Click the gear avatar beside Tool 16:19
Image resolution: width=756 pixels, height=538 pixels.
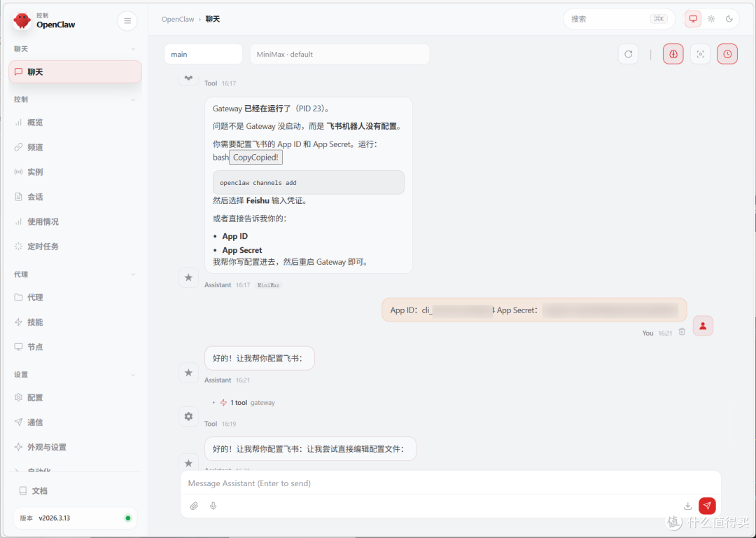pos(188,416)
